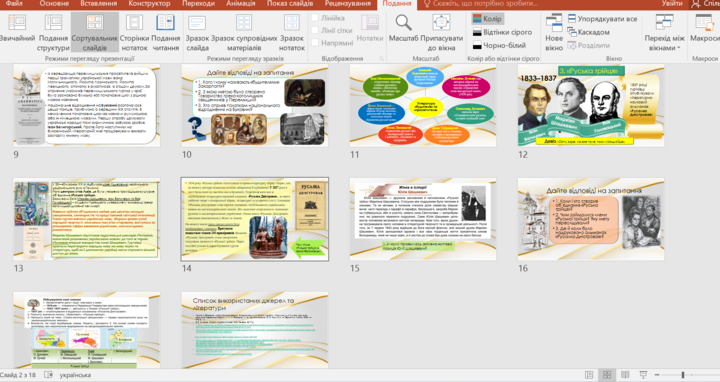Adjust the zoom slider in status bar
Image resolution: width=720 pixels, height=382 pixels.
[x=683, y=375]
